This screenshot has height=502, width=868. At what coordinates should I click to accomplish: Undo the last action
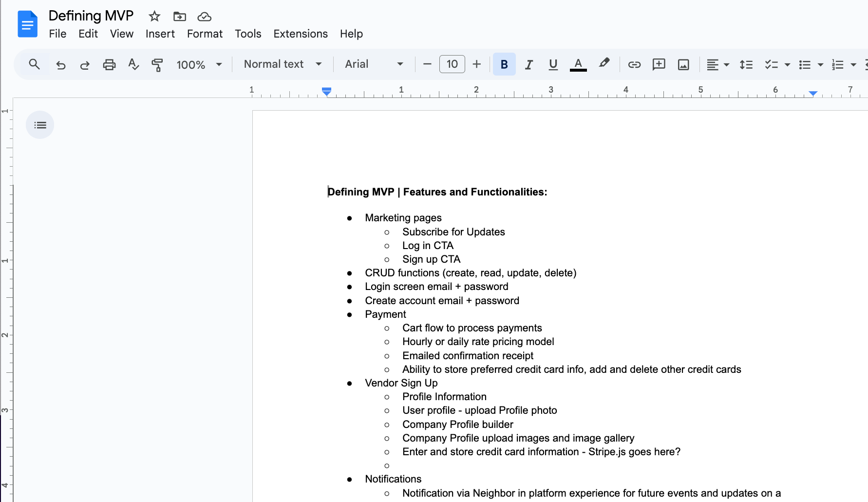click(x=61, y=64)
